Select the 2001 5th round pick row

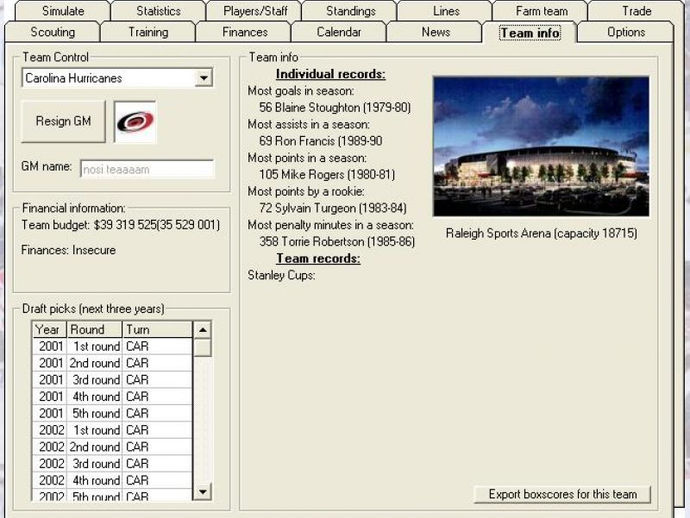(112, 413)
